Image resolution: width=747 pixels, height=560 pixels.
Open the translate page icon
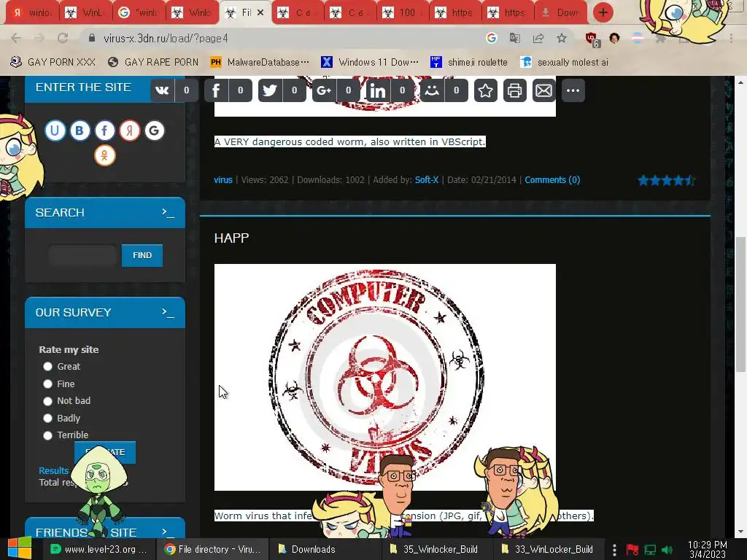[514, 38]
